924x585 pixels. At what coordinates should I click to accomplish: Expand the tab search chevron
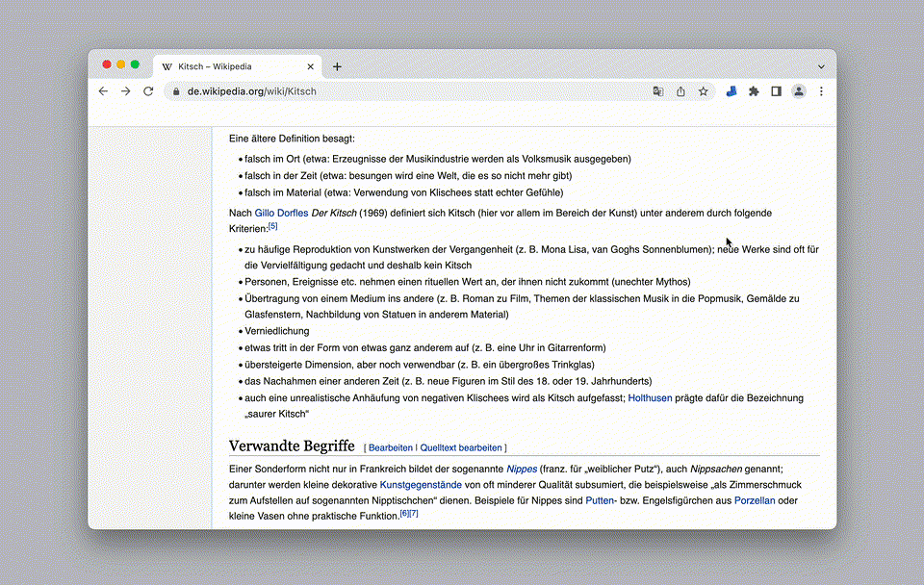tap(821, 66)
